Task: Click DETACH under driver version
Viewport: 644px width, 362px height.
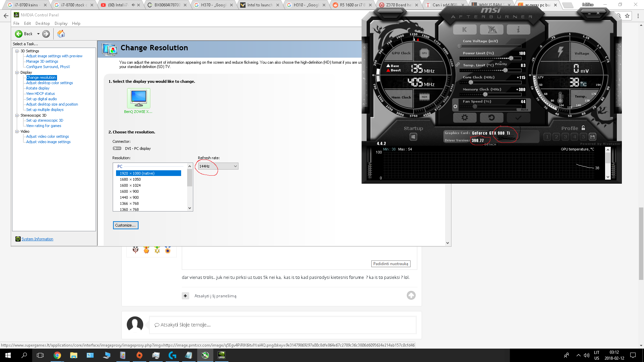Action: pos(490,144)
